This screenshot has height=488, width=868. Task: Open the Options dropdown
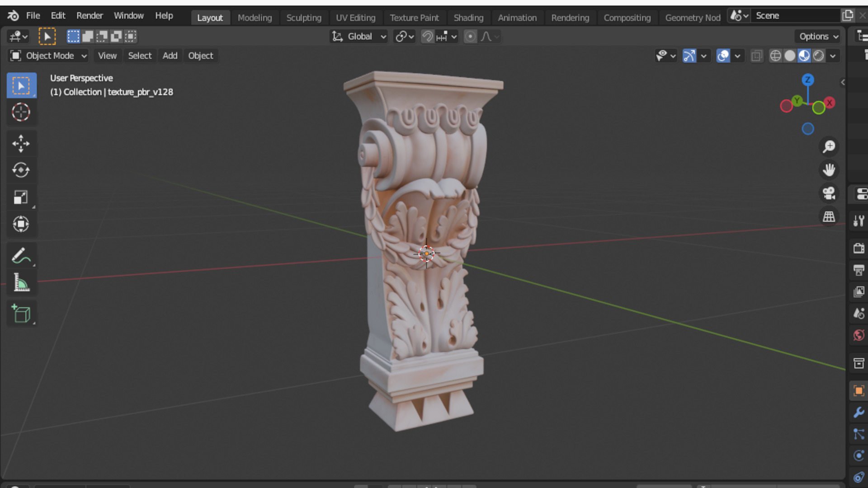(818, 37)
